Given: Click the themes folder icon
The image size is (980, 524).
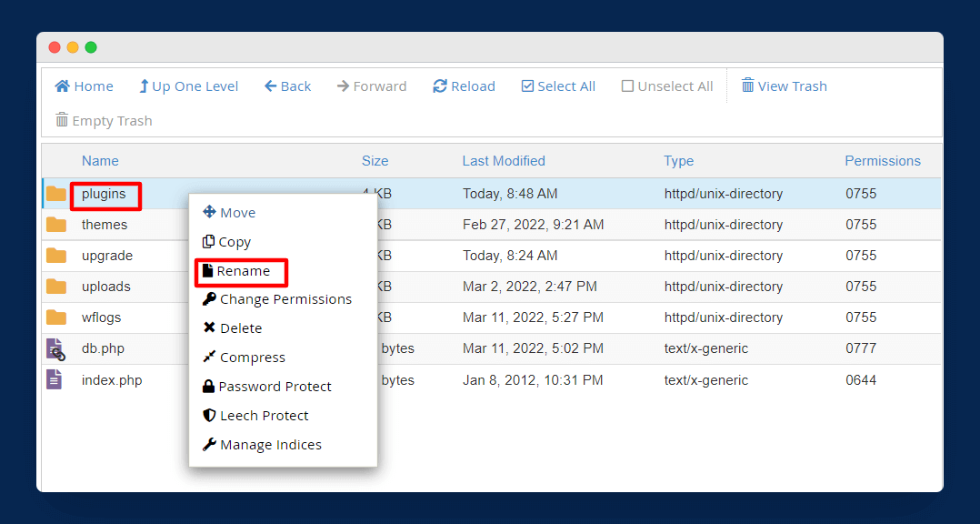Looking at the screenshot, I should [56, 225].
